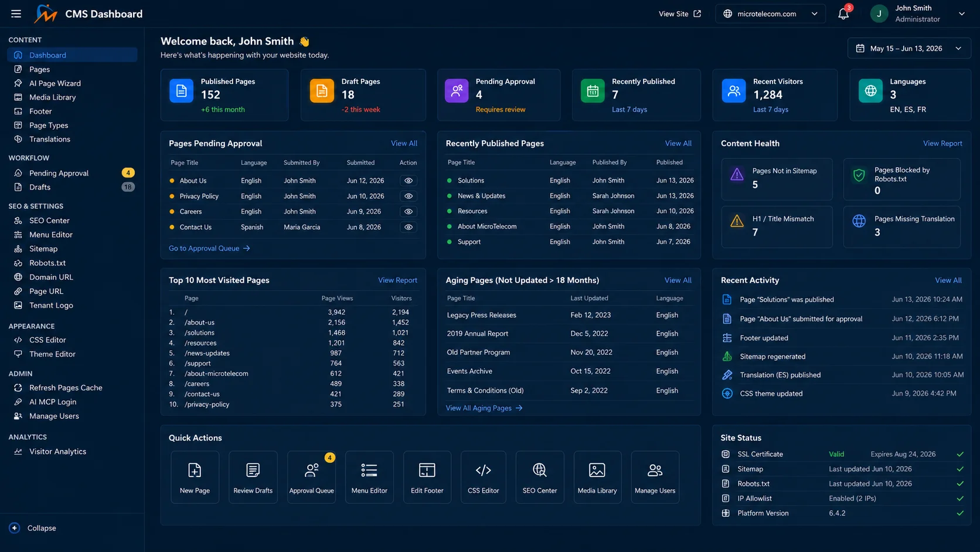Image resolution: width=980 pixels, height=552 pixels.
Task: Click Go to Approval Queue link
Action: coord(209,248)
